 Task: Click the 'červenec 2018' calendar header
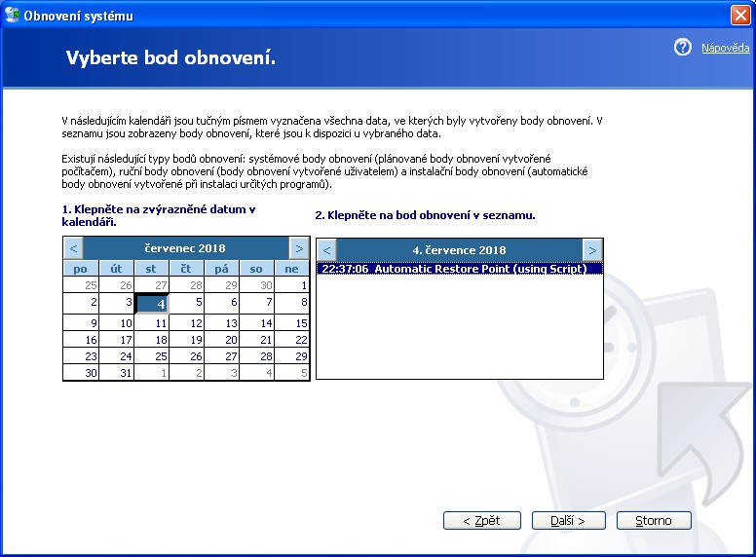pos(185,248)
